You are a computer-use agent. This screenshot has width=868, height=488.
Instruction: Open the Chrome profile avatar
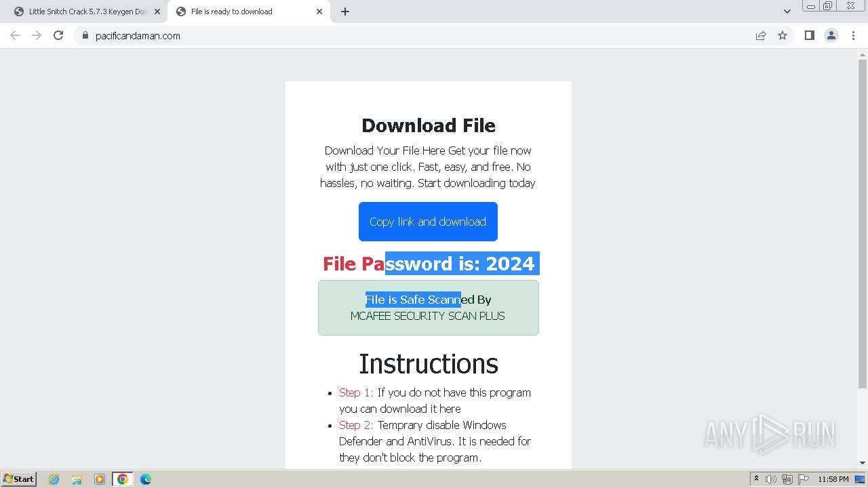tap(831, 36)
